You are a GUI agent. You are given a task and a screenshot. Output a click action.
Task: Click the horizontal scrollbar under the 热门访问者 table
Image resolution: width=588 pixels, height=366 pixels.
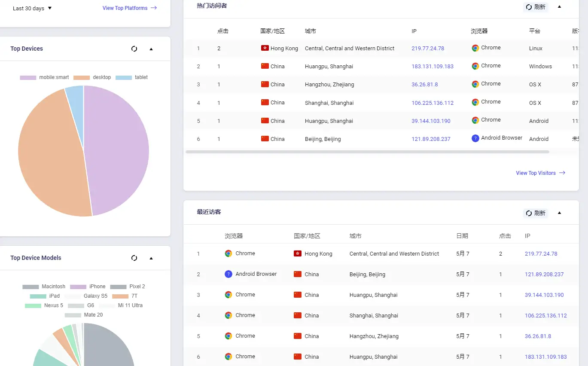[367, 152]
